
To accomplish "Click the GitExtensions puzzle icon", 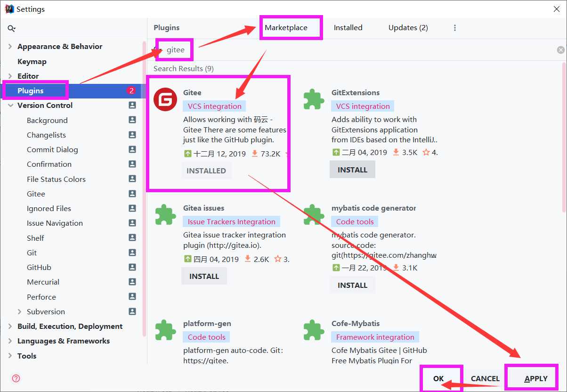I will tap(314, 99).
